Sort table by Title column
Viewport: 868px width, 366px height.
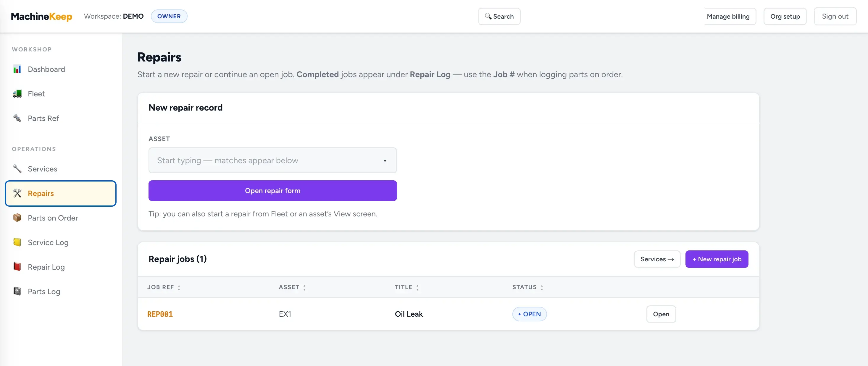(407, 287)
